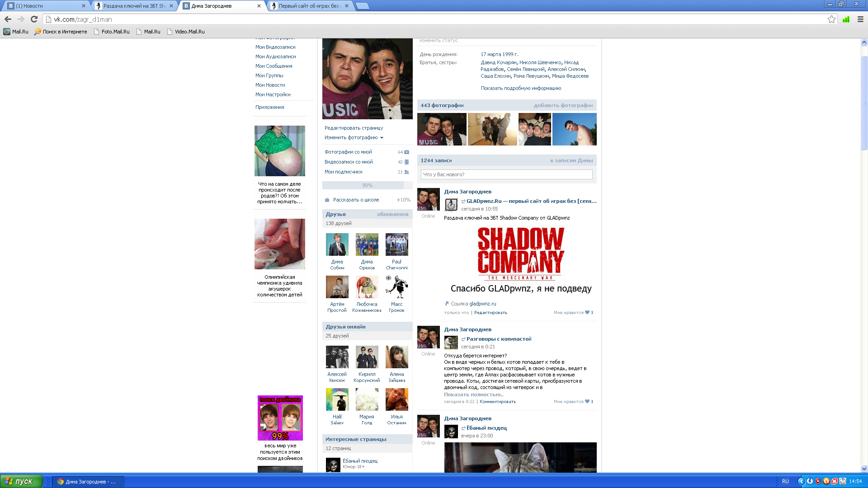Show detailed profile information link
Viewport: 868px width, 488px height.
pyautogui.click(x=521, y=88)
